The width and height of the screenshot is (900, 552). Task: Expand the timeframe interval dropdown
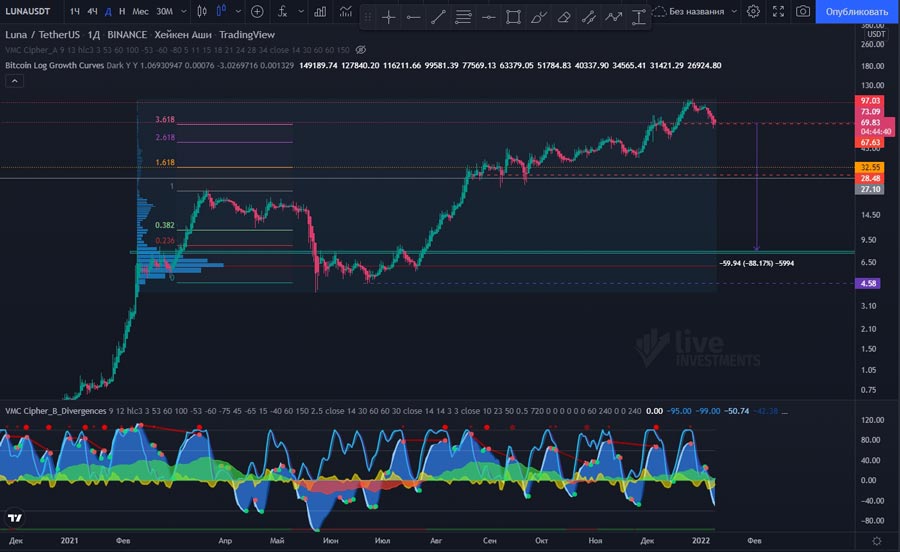tap(183, 12)
